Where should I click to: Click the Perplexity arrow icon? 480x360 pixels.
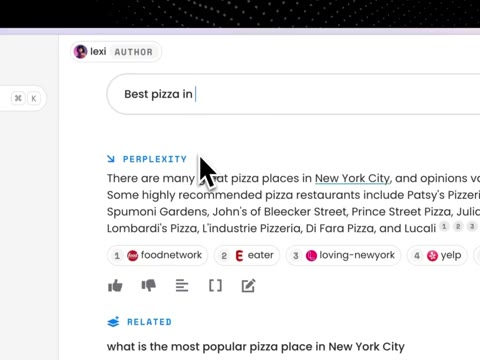click(x=111, y=159)
